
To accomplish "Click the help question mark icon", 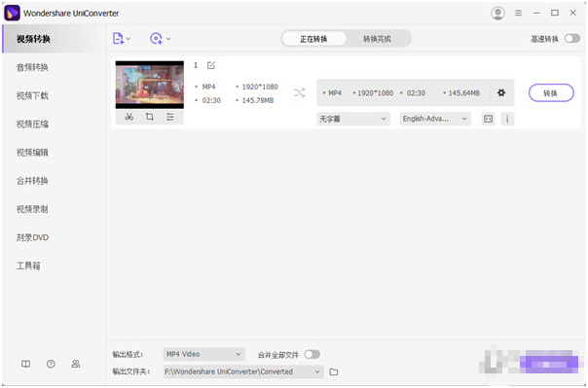I will click(x=51, y=364).
